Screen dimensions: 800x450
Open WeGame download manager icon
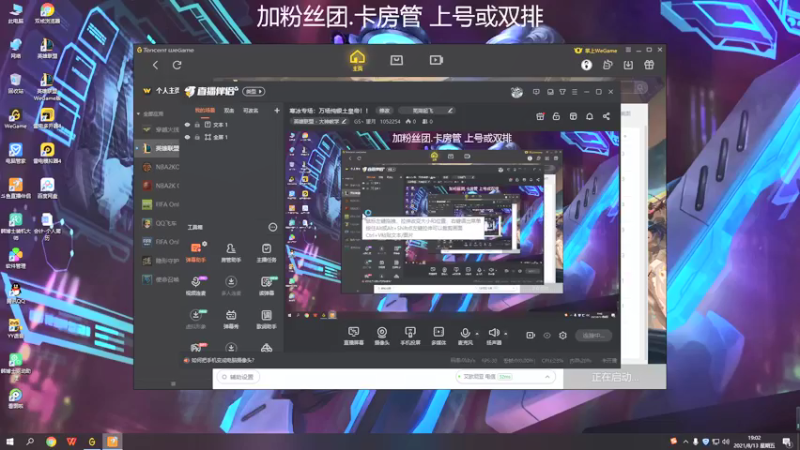tap(628, 65)
